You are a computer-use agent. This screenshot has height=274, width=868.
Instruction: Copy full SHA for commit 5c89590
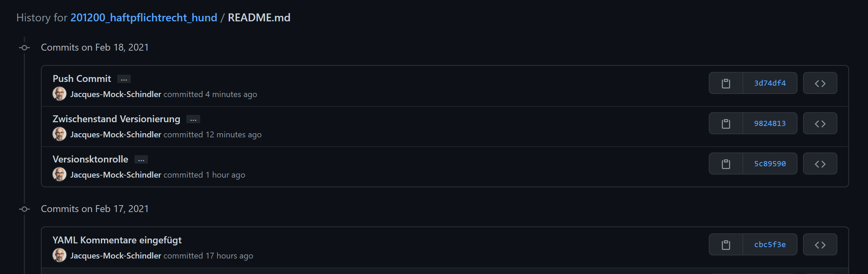click(726, 164)
